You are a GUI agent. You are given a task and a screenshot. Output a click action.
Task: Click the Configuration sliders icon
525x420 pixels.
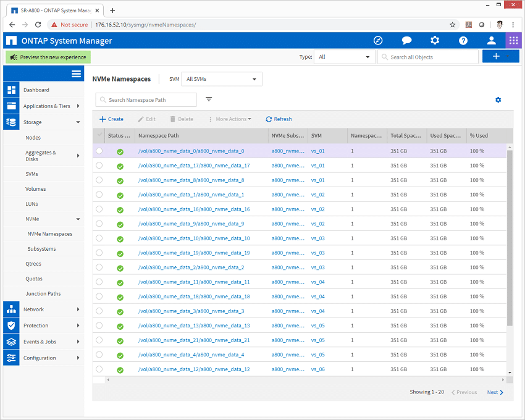(x=11, y=358)
